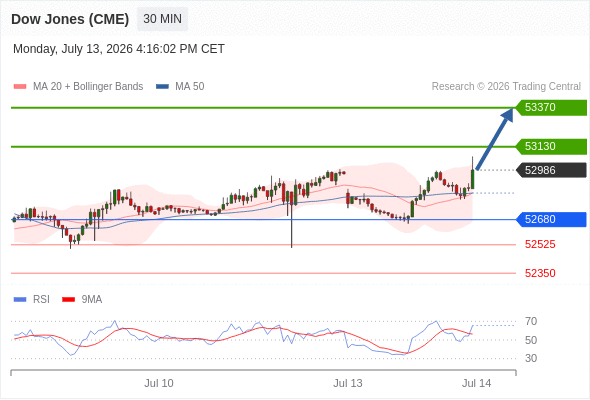The height and width of the screenshot is (400, 590).
Task: Click the red 9MA legend marker
Action: tap(68, 300)
